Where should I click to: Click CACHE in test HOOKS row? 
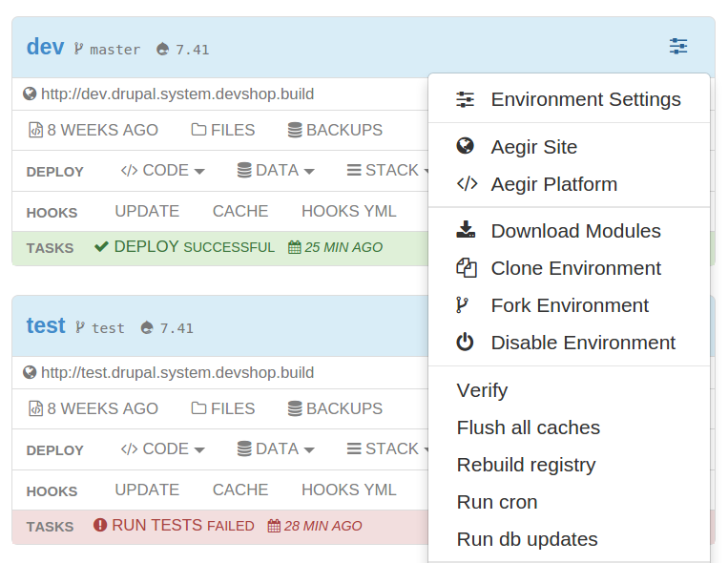(240, 490)
